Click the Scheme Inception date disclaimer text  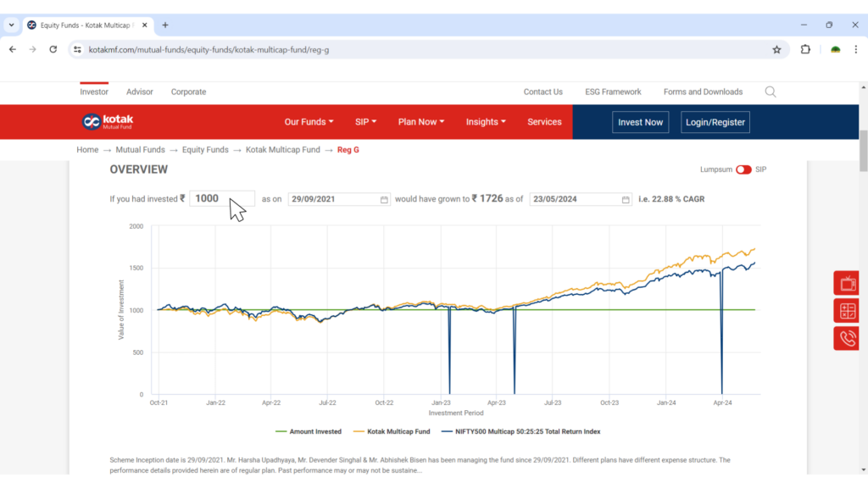[x=420, y=465]
